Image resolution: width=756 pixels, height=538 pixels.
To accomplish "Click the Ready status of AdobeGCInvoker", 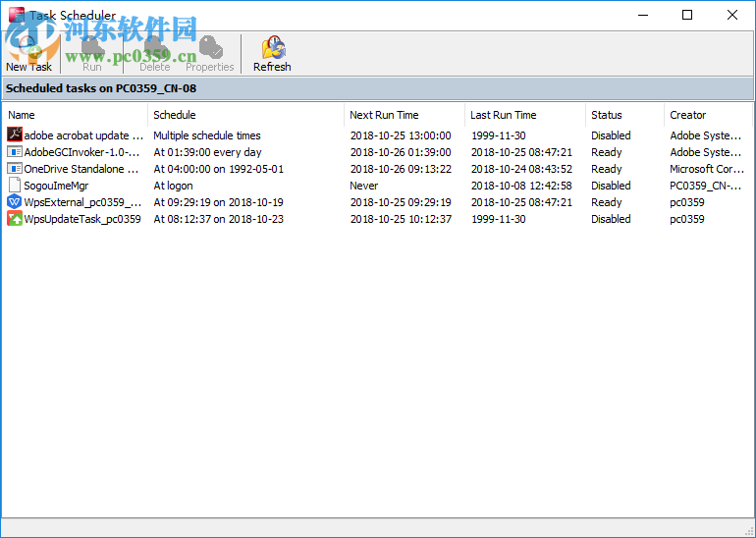I will pos(607,152).
